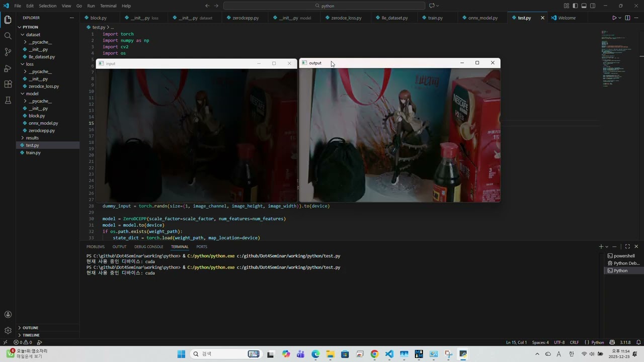
Task: Click the new terminal plus icon
Action: click(601, 246)
